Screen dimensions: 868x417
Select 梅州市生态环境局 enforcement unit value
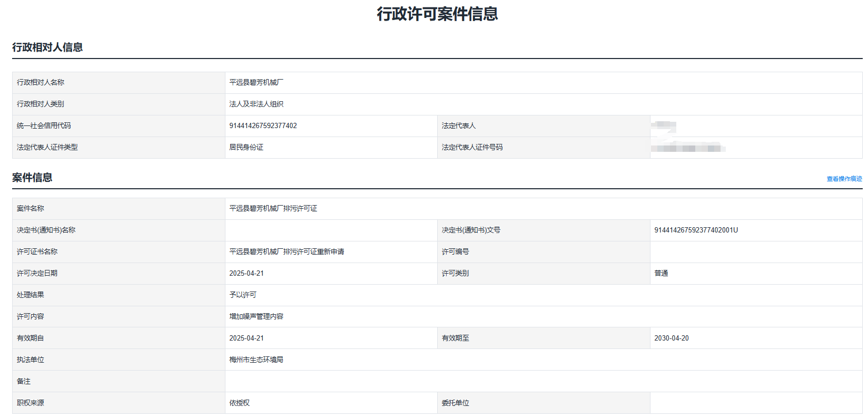[x=256, y=360]
